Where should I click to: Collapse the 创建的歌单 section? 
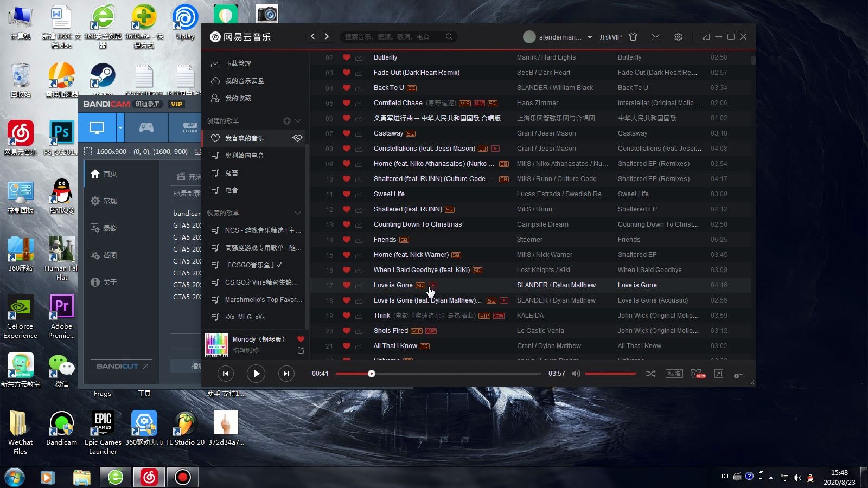298,121
